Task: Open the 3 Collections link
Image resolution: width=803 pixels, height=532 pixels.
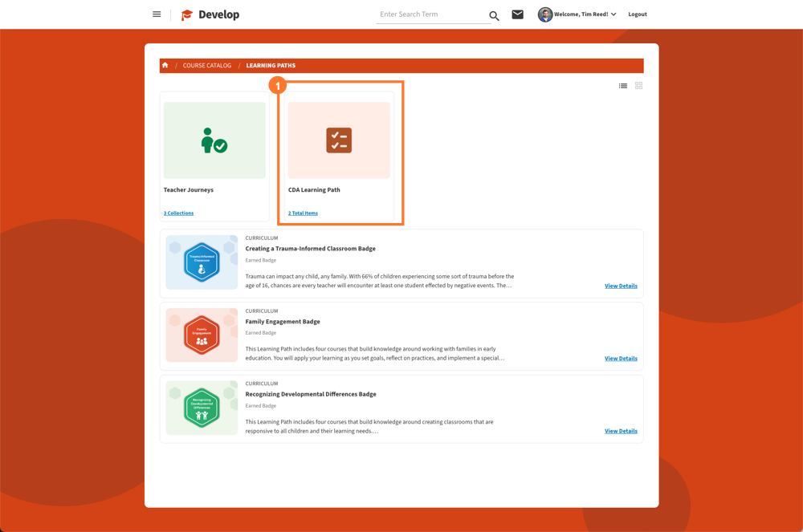Action: [178, 213]
